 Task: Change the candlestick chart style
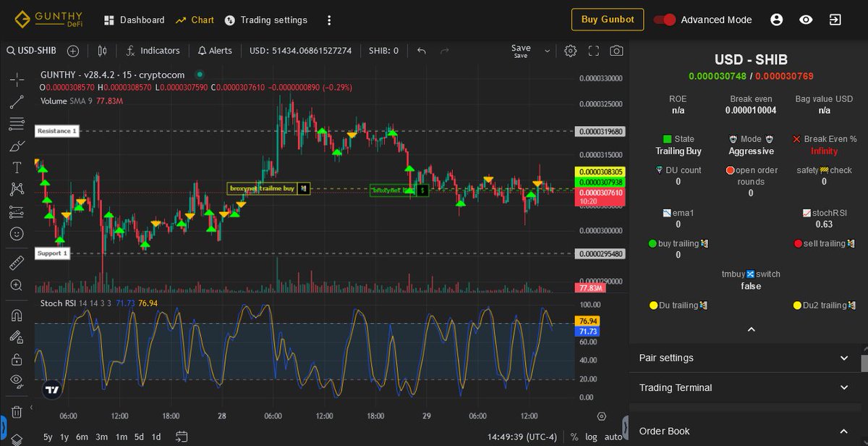tap(102, 51)
